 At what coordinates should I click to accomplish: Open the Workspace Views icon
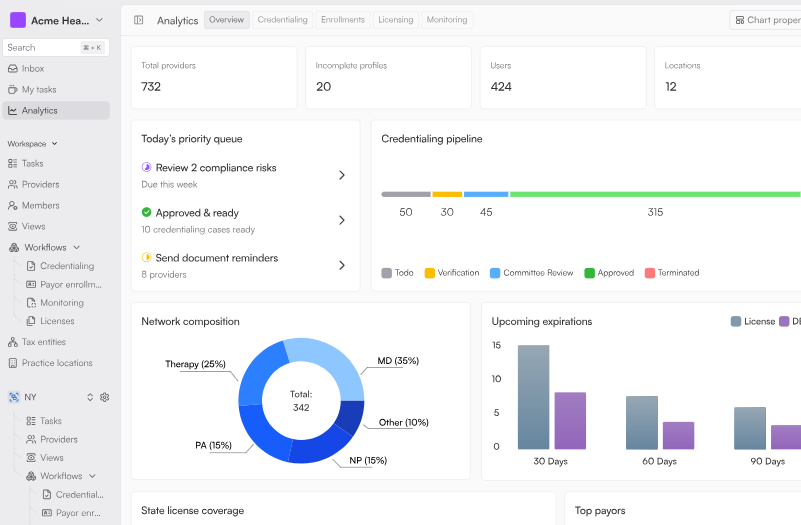(x=13, y=226)
